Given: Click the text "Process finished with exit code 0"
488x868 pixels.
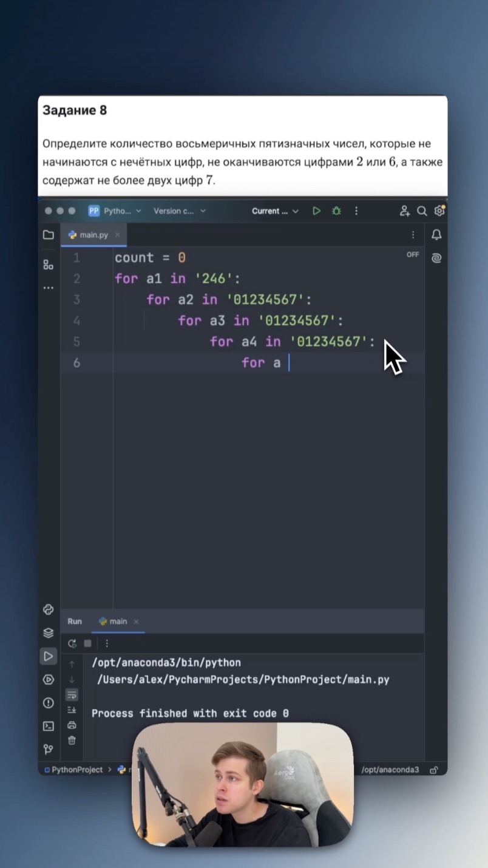Looking at the screenshot, I should click(190, 714).
